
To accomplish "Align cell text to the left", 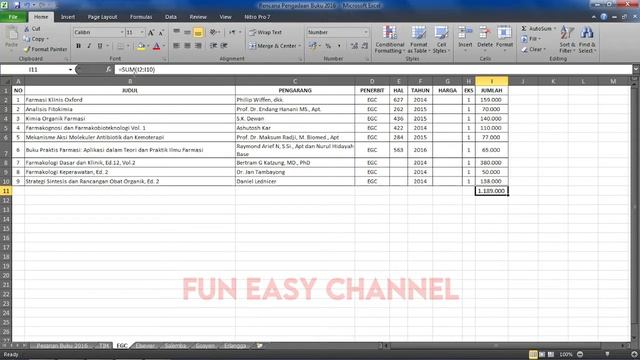I will (176, 46).
